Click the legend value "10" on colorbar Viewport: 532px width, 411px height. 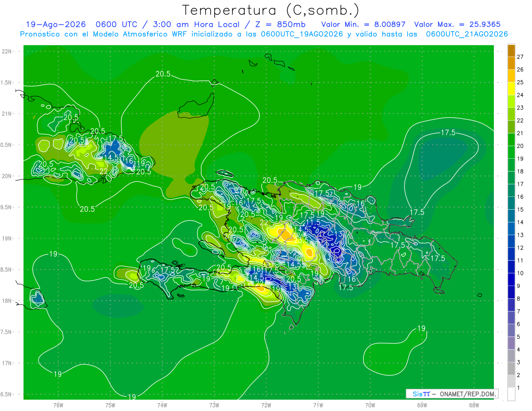[520, 274]
